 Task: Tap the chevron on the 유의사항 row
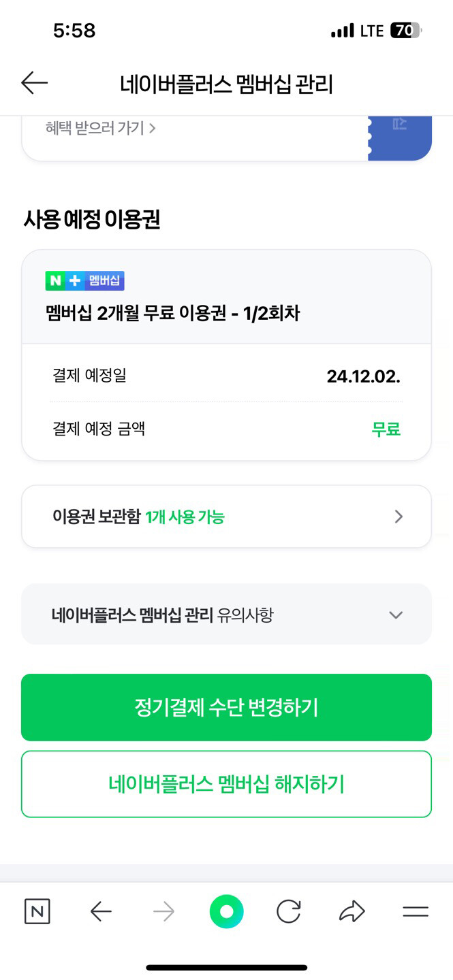pyautogui.click(x=396, y=615)
